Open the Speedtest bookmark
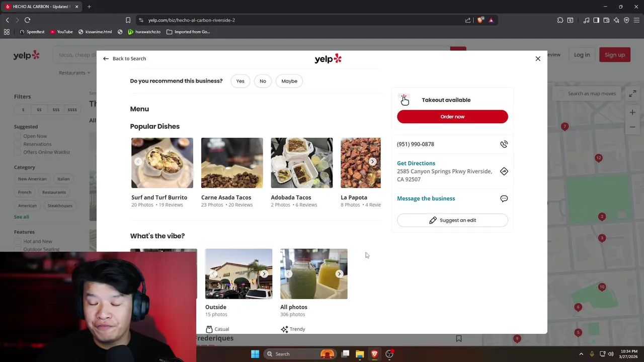 32,32
